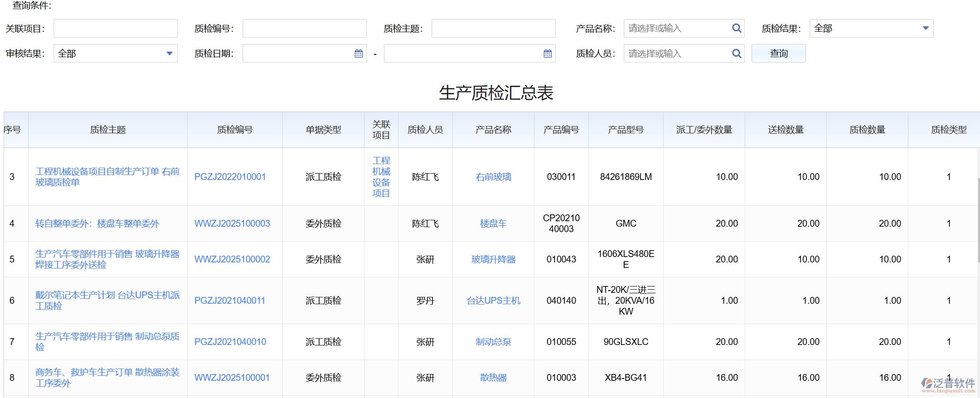
Task: Open 转自整单委外：楼盘车整单委外 subject link
Action: [97, 223]
